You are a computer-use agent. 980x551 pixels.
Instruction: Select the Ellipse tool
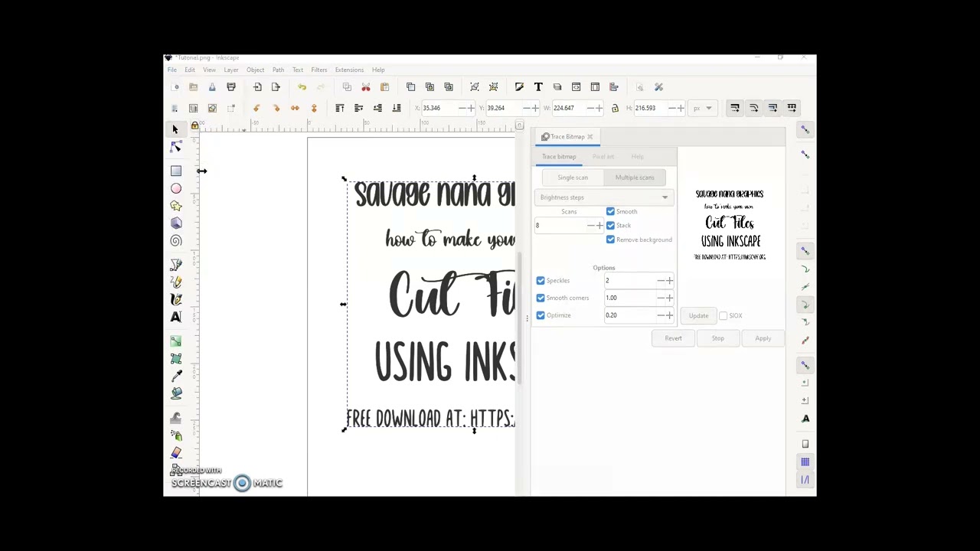pyautogui.click(x=176, y=188)
